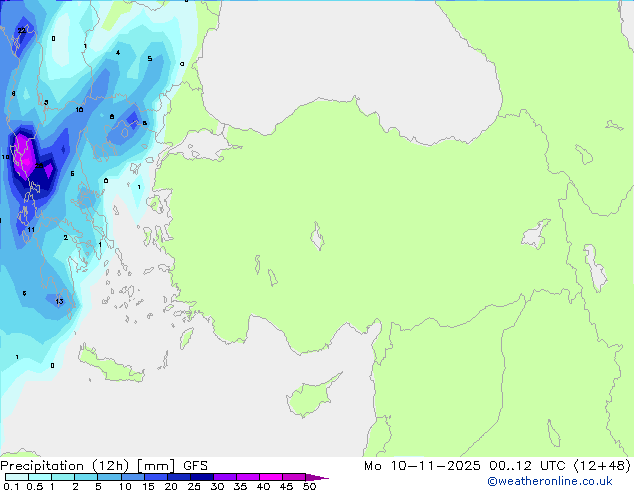The width and height of the screenshot is (634, 490).
Task: Click the 20–25 mm legend swatch
Action: [x=178, y=477]
